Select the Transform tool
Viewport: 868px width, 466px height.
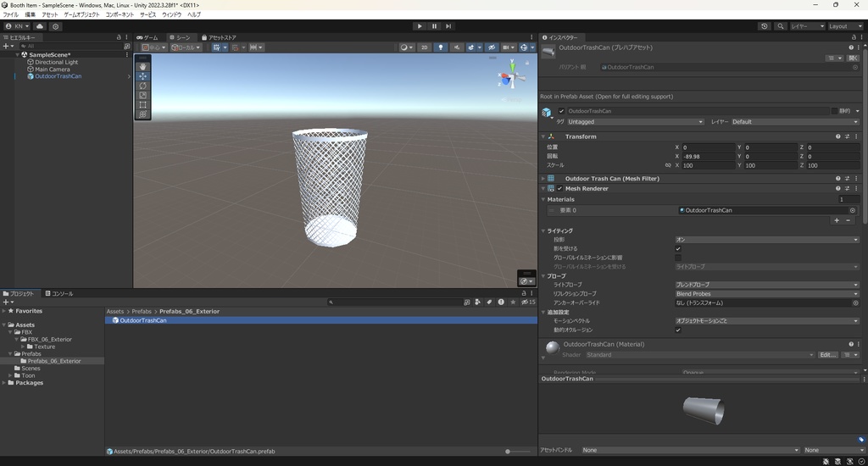pyautogui.click(x=142, y=114)
